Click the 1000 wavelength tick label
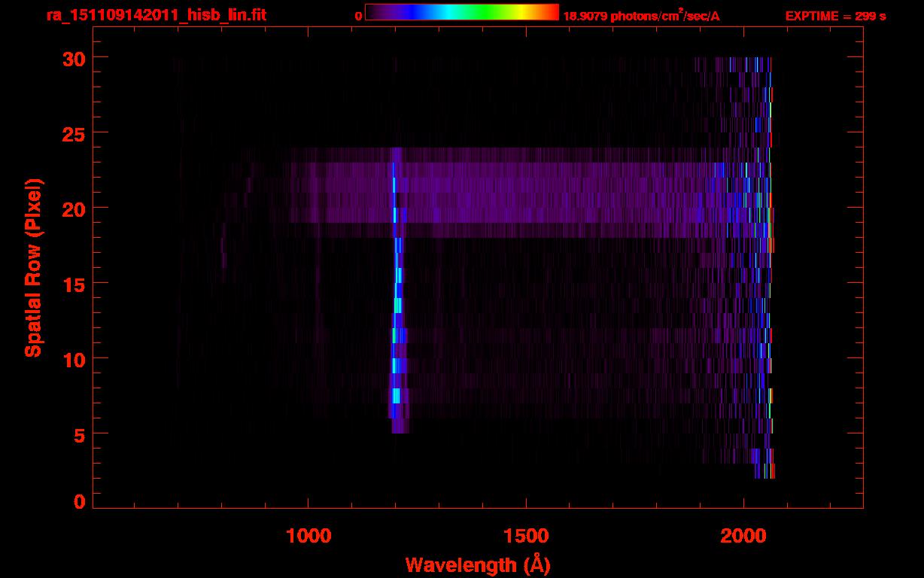Screen dimensions: 924x578 (x=309, y=536)
